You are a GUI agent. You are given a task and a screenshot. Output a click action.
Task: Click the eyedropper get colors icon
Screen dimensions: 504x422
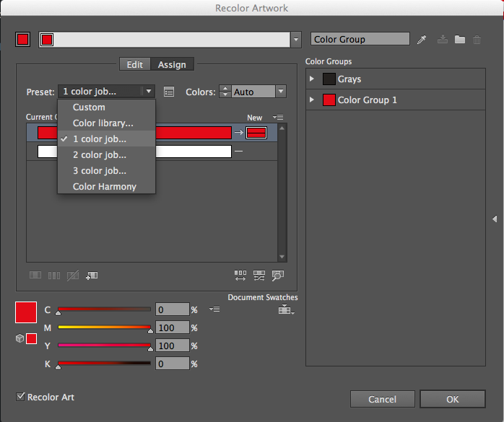422,40
